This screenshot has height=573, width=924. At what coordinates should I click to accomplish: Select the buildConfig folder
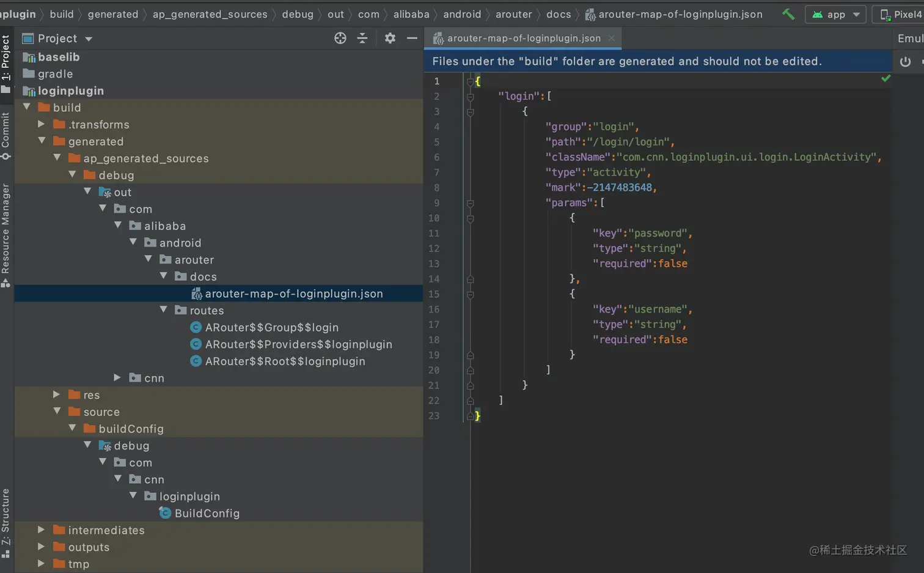[x=131, y=429]
